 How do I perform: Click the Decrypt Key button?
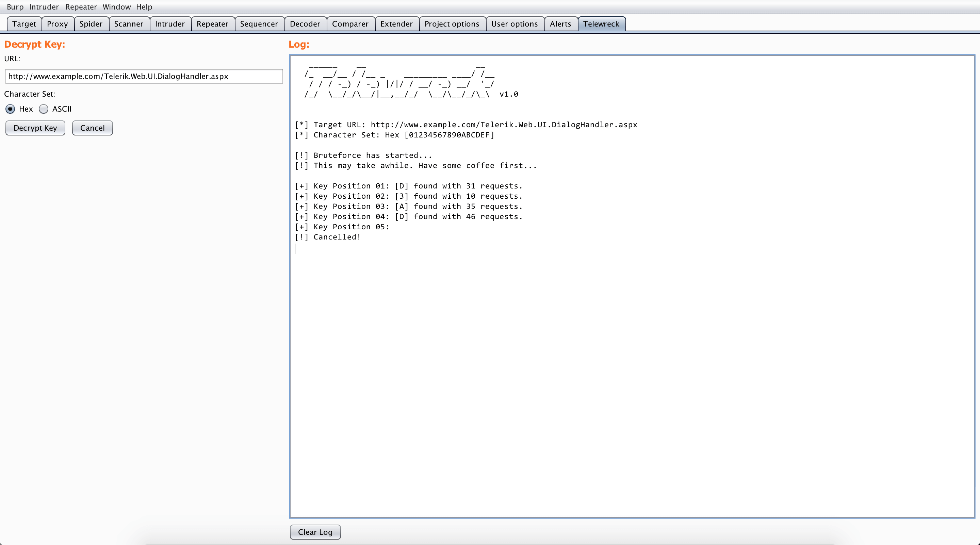coord(35,128)
